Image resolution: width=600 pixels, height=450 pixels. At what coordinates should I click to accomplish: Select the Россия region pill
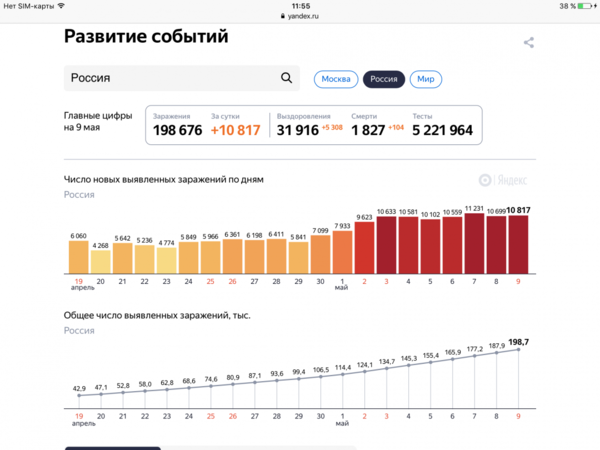tap(383, 79)
